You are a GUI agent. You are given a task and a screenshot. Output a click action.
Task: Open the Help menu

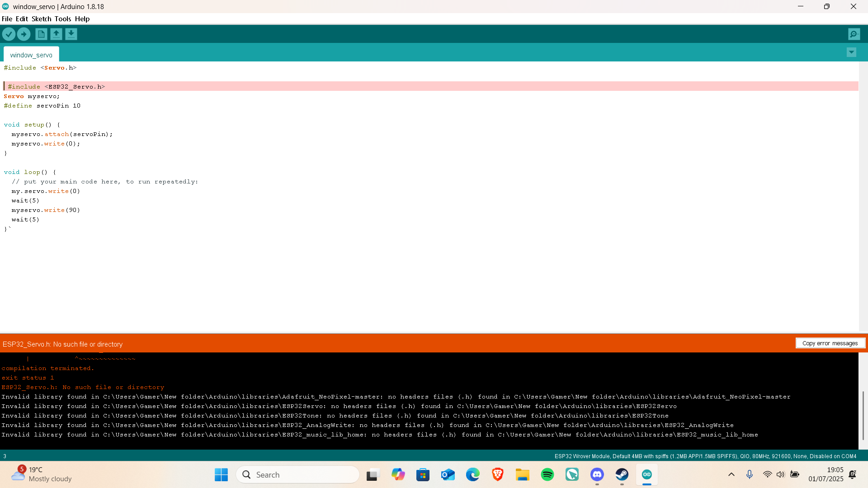82,19
